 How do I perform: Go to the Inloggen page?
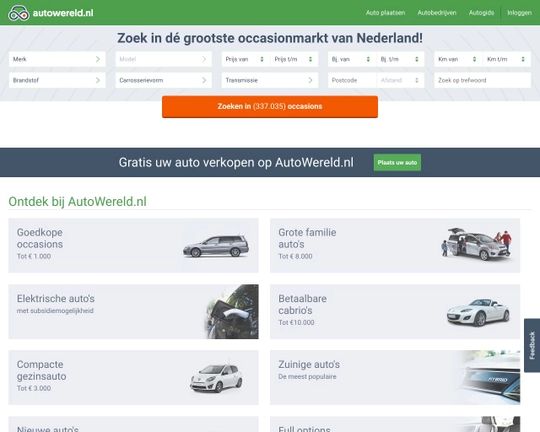point(519,13)
